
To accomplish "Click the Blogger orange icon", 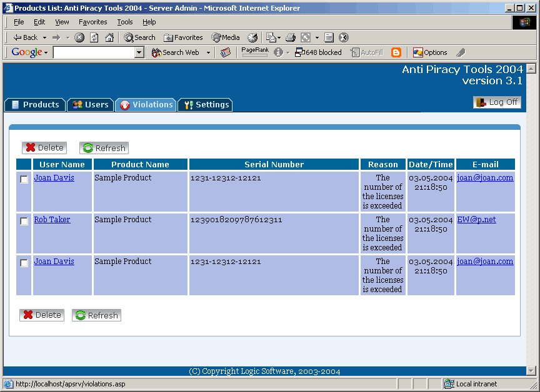I will (396, 52).
